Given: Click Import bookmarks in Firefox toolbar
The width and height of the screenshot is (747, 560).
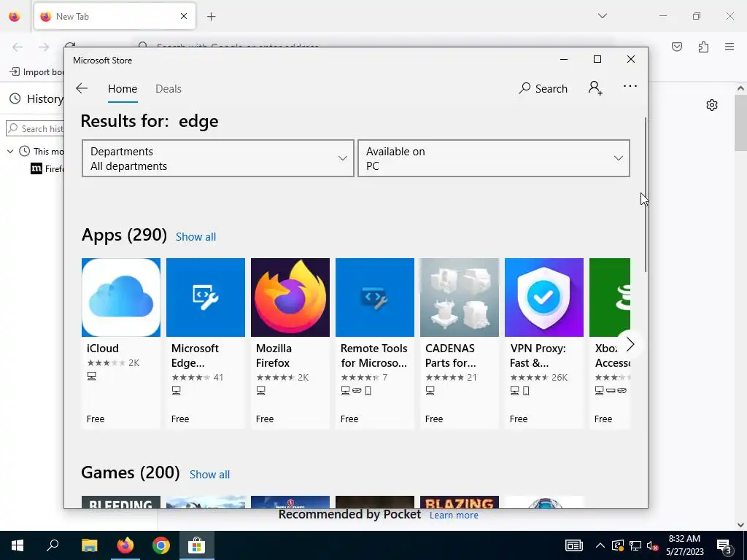Looking at the screenshot, I should (36, 72).
